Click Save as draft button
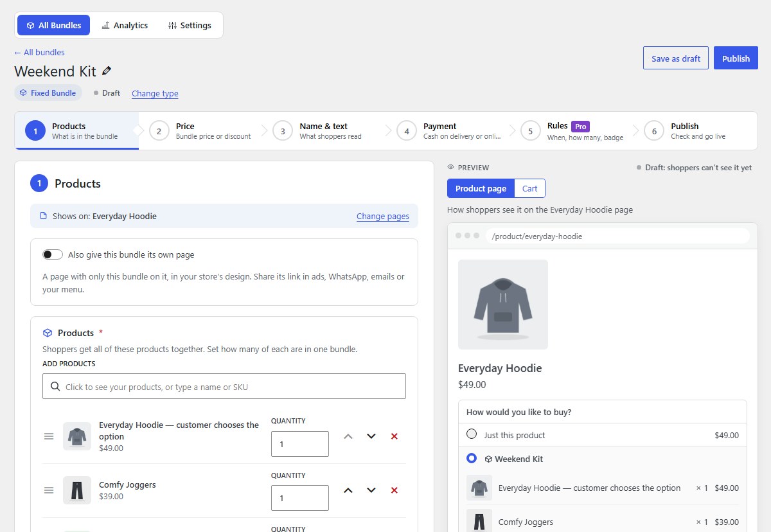Screen dimensions: 771x532 (x=676, y=58)
